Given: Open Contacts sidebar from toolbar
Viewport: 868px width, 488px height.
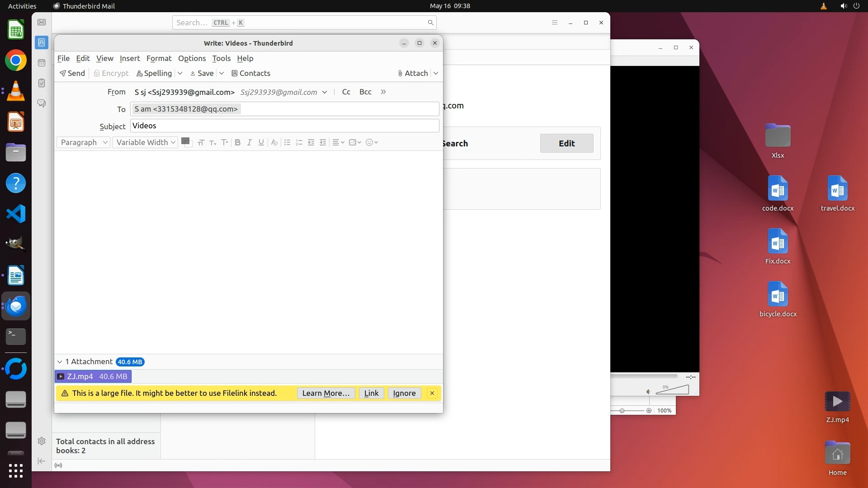Looking at the screenshot, I should tap(250, 73).
